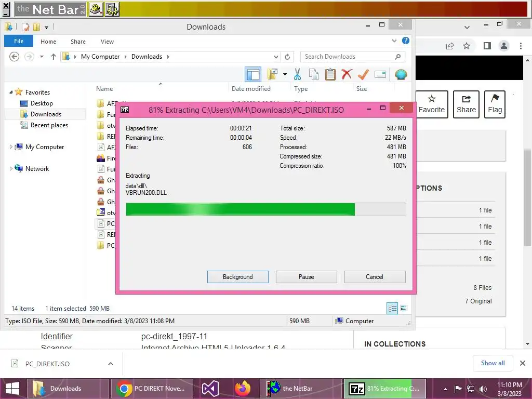Open recent locations dropdown arrow

(42, 57)
